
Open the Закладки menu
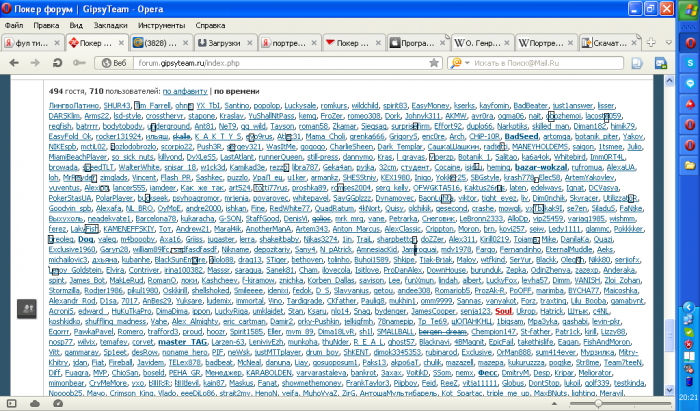(110, 25)
